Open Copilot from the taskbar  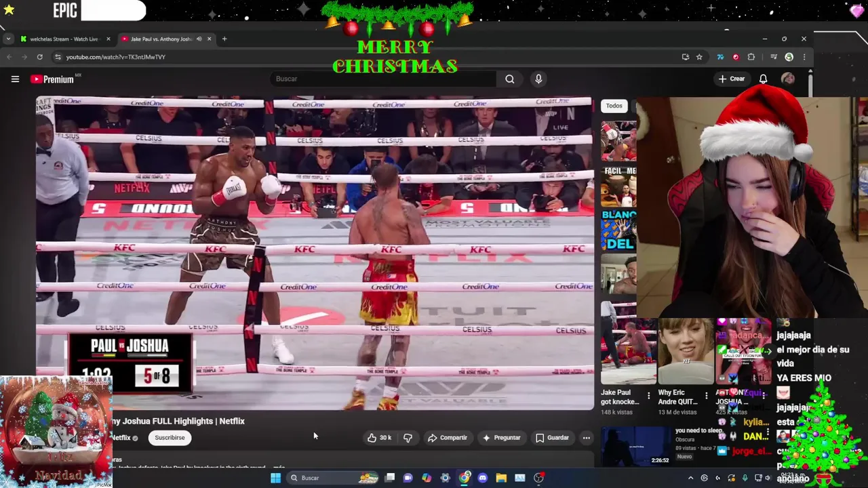[427, 478]
